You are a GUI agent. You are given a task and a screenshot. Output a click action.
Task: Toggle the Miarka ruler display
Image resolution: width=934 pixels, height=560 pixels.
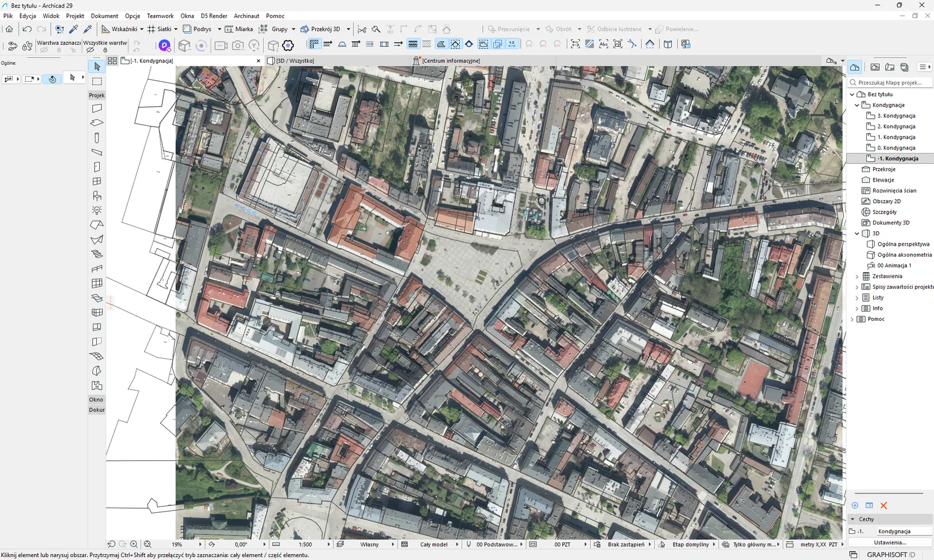(x=239, y=29)
